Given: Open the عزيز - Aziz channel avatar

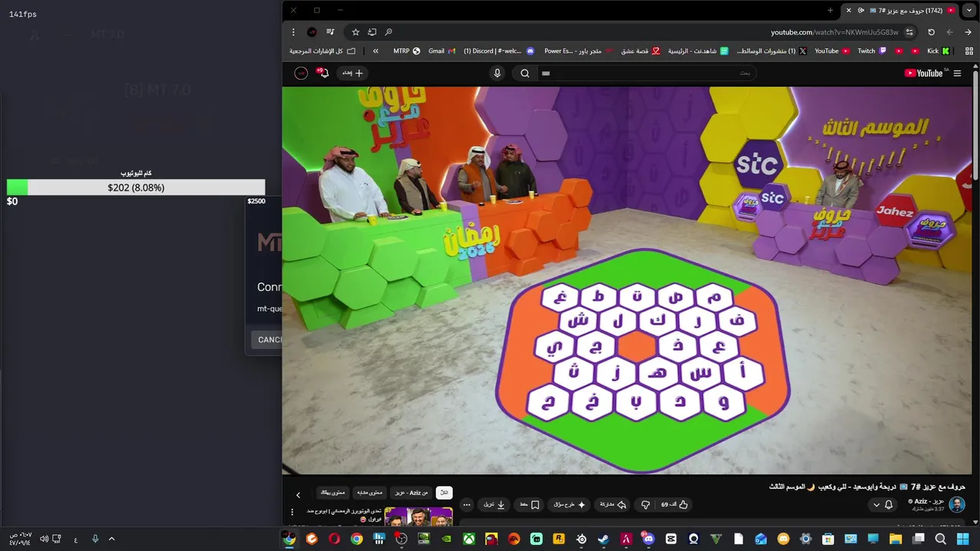Looking at the screenshot, I should click(957, 504).
